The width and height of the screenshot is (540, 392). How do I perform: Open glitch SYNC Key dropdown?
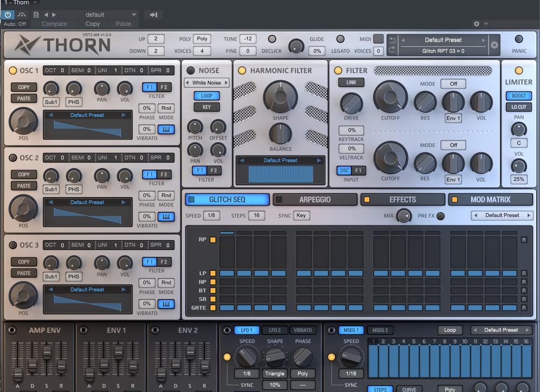tap(301, 215)
